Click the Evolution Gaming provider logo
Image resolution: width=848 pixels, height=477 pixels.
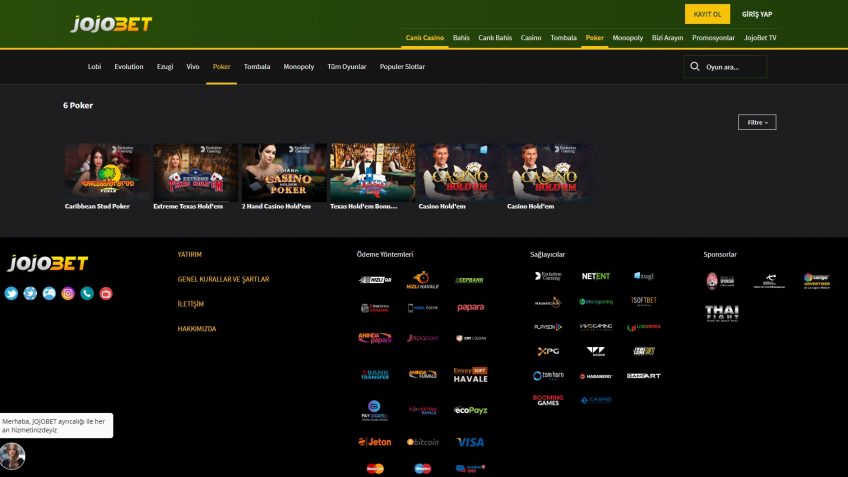pyautogui.click(x=548, y=276)
